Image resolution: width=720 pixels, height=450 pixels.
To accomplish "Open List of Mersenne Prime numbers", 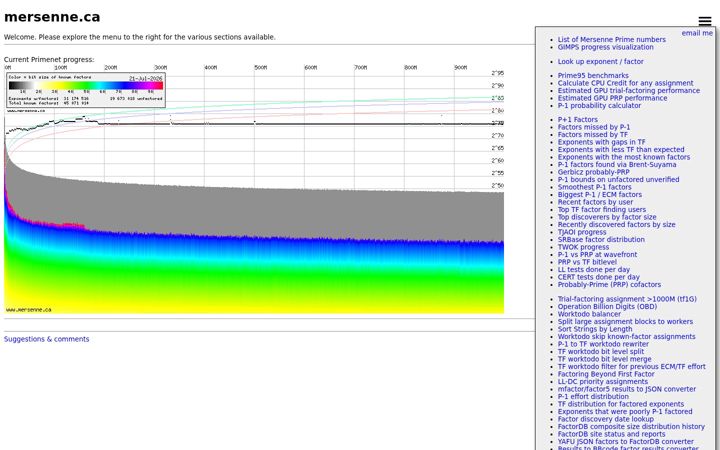I will pos(612,39).
